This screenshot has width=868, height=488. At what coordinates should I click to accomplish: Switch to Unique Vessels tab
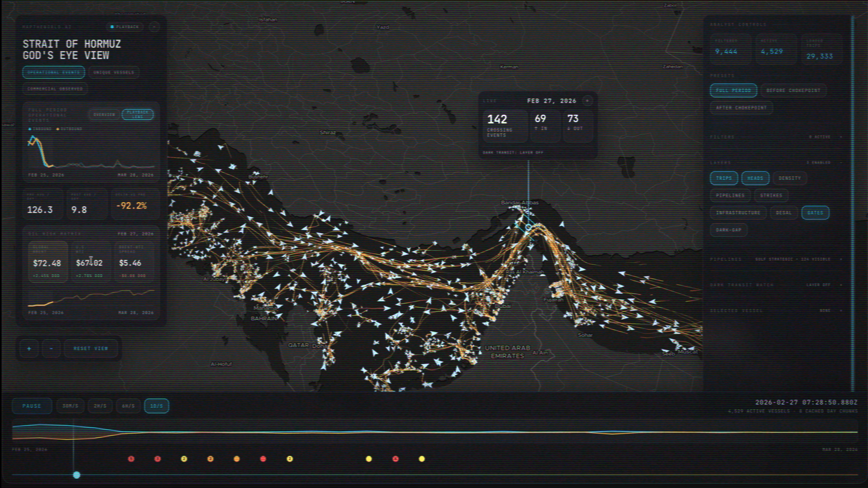(113, 72)
